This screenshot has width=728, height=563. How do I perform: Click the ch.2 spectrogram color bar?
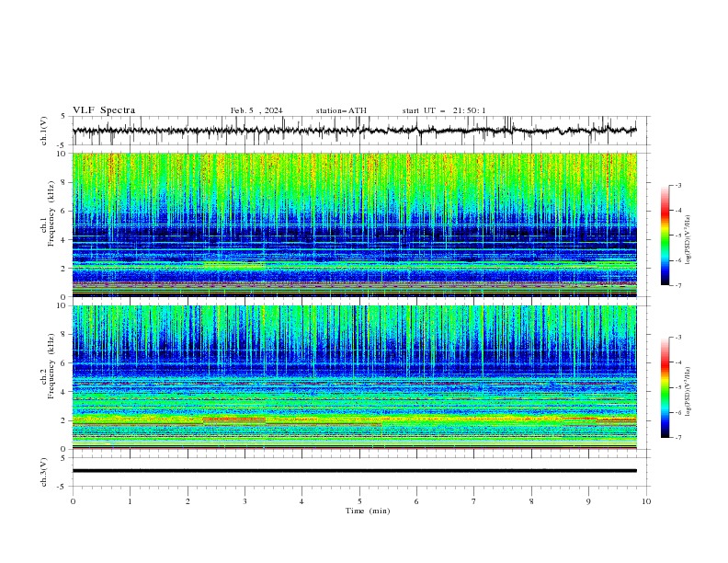click(x=665, y=387)
